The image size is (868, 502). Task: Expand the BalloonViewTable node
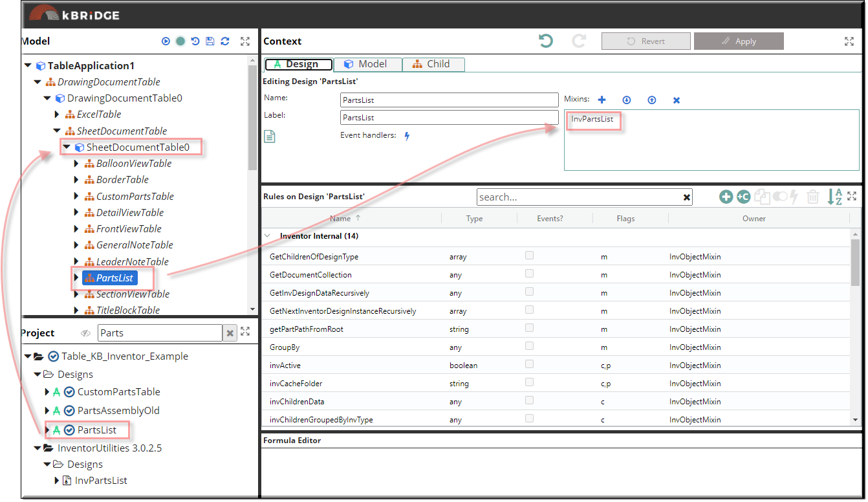[x=76, y=164]
